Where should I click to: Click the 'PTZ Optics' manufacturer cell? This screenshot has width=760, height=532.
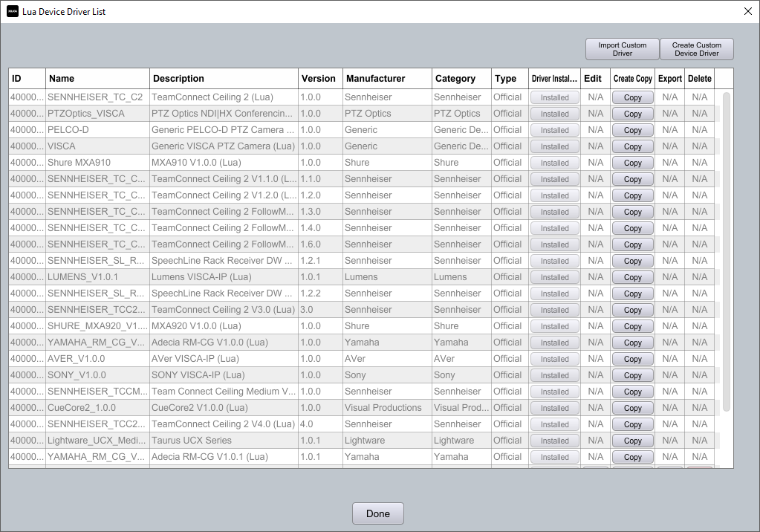387,114
